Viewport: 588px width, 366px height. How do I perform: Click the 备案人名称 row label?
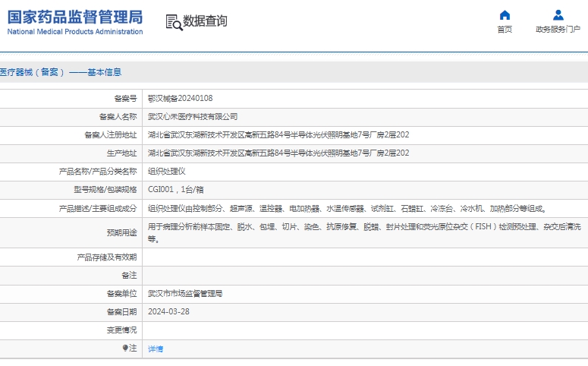(118, 117)
